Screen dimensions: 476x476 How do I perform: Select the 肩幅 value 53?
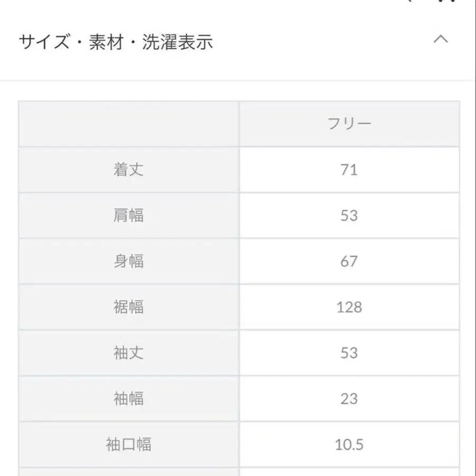point(349,215)
